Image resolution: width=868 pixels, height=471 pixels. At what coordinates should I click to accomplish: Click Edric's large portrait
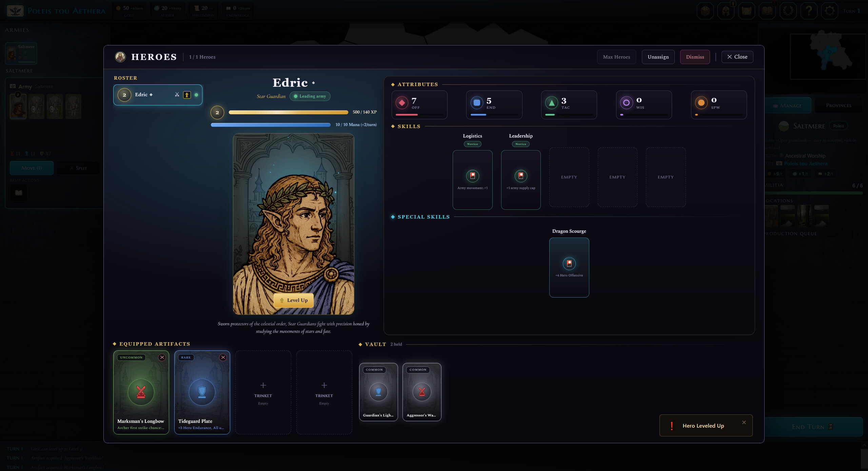(294, 224)
